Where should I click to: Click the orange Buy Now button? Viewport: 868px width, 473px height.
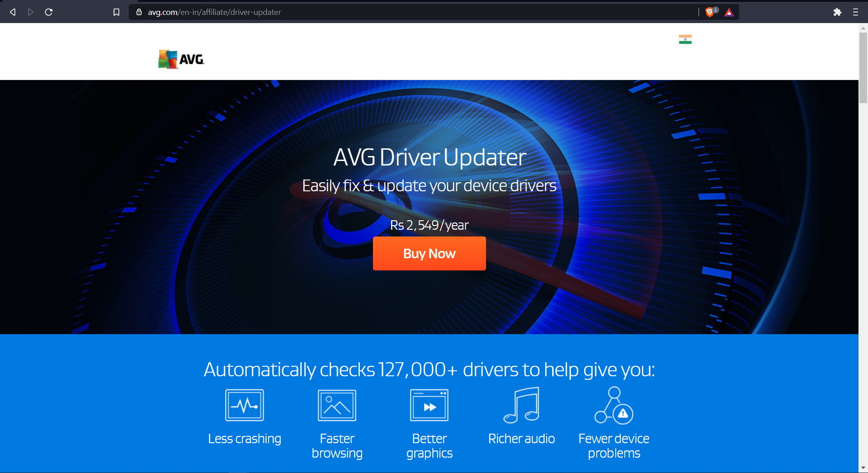coord(429,253)
